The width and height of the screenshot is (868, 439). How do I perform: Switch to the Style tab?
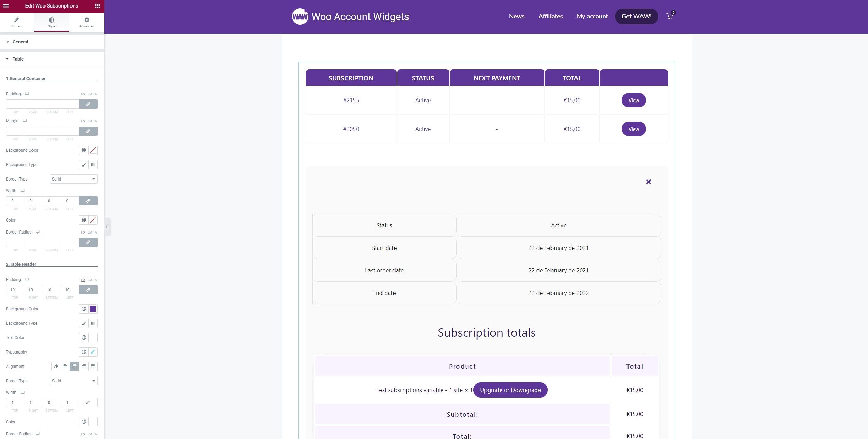pos(51,22)
